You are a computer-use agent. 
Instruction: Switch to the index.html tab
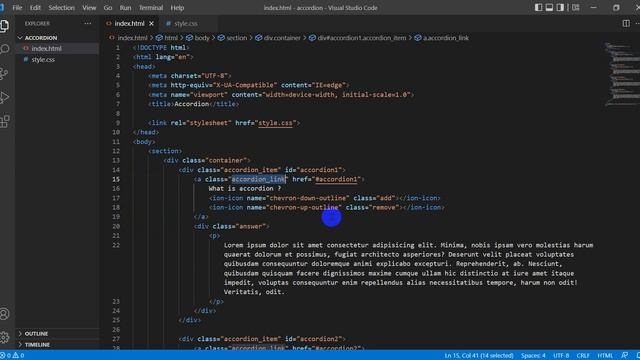tap(129, 24)
